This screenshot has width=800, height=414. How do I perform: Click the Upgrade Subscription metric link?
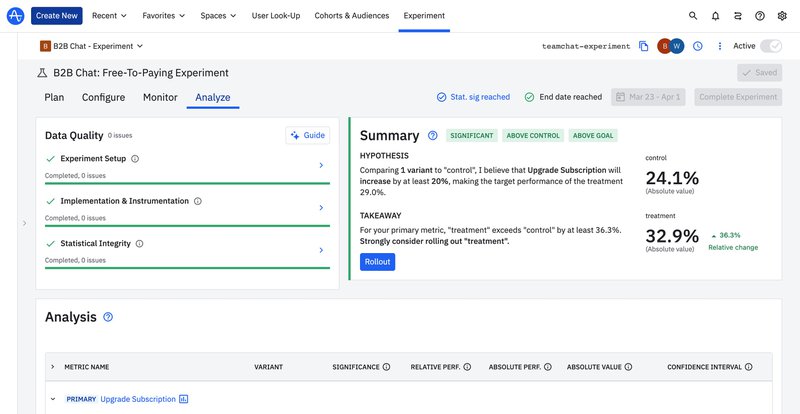137,399
